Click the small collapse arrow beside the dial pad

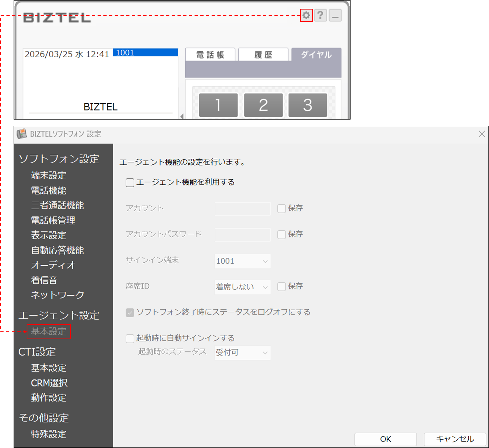[x=182, y=116]
